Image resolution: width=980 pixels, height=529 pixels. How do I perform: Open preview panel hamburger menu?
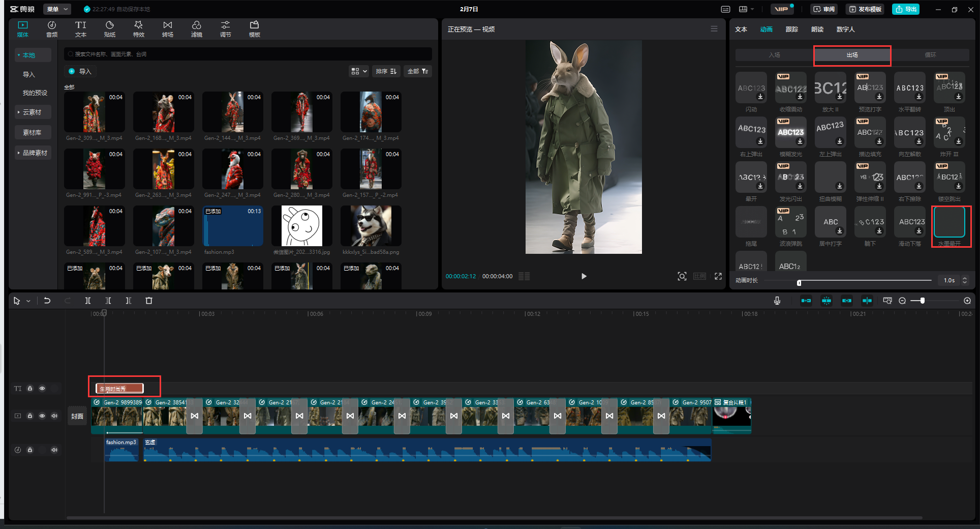[x=714, y=29]
